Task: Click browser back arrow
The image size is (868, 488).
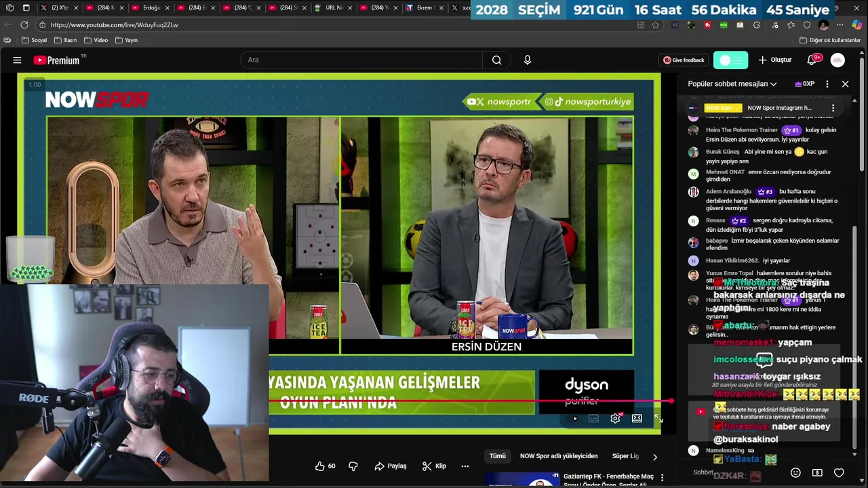Action: pos(8,24)
